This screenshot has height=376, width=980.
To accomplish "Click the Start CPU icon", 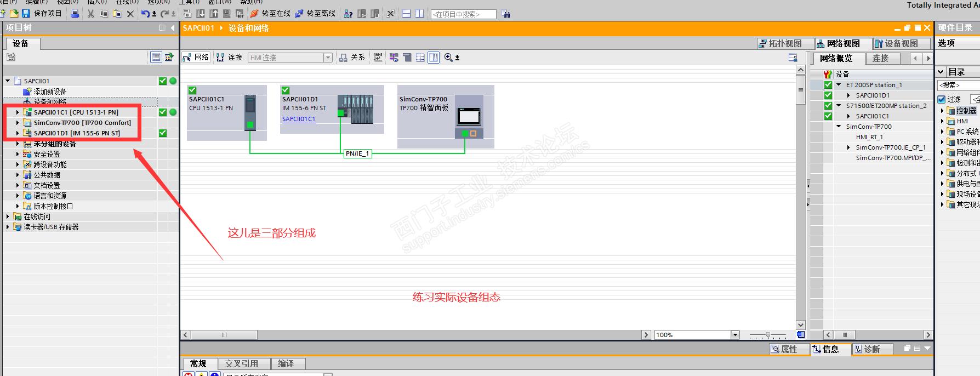I will 361,14.
